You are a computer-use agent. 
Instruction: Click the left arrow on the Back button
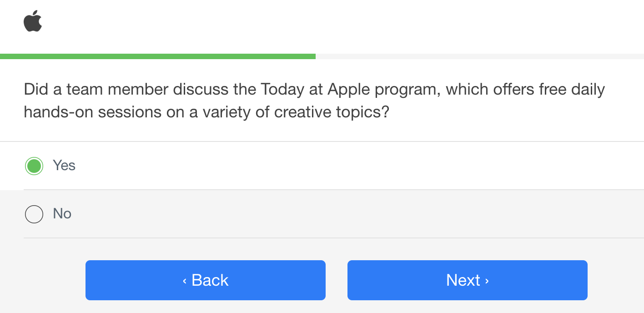tap(184, 280)
